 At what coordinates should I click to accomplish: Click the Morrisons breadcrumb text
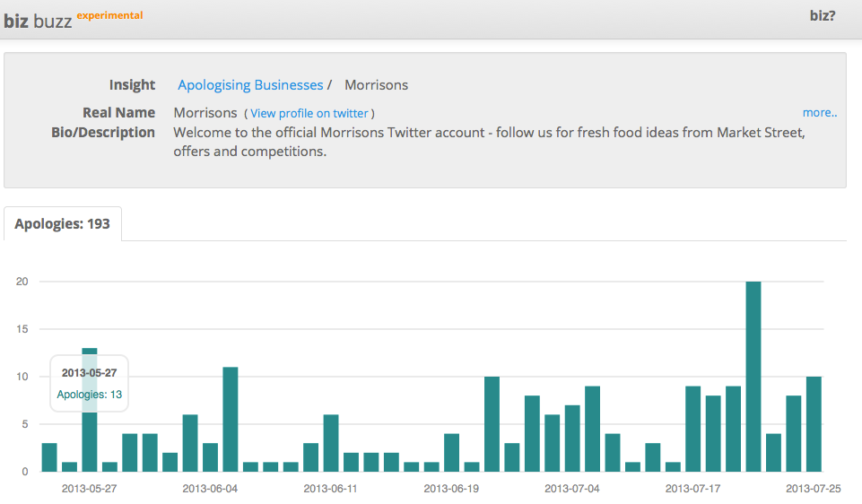376,85
